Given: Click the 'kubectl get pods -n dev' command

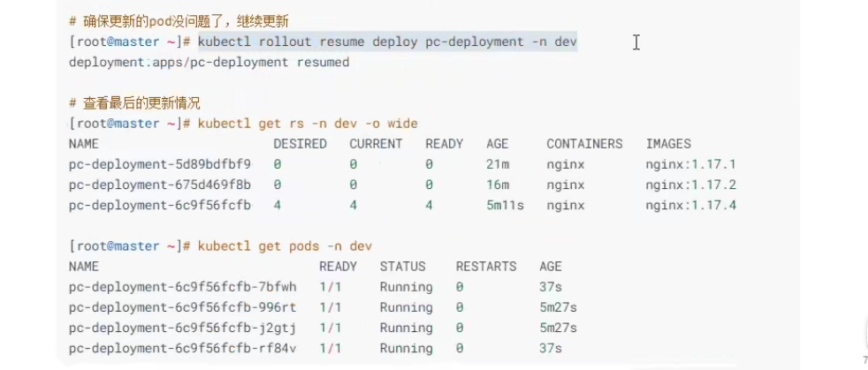Looking at the screenshot, I should [286, 246].
